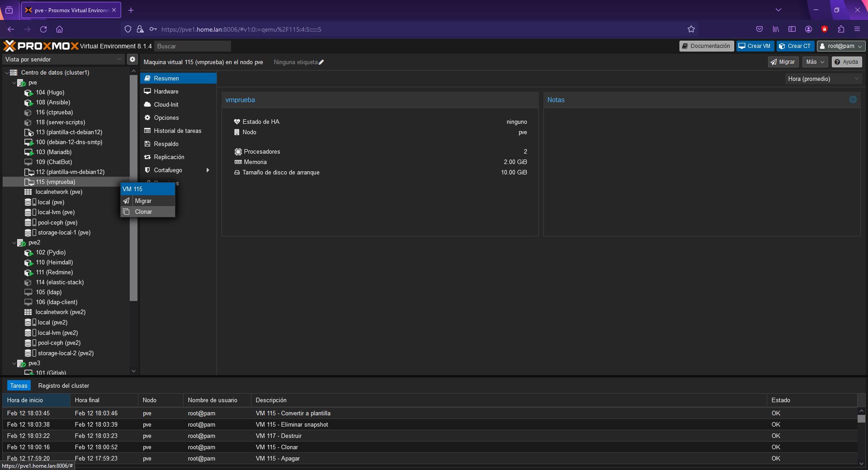Reload the page with the refresh icon

coord(43,29)
